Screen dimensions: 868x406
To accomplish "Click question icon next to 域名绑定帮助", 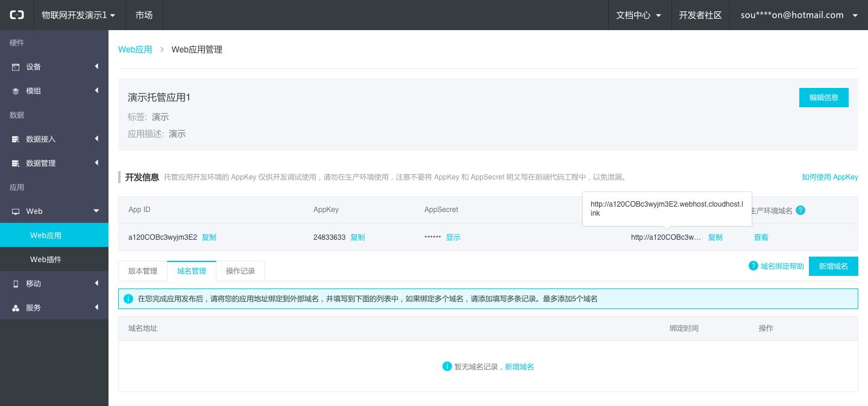I will [753, 266].
